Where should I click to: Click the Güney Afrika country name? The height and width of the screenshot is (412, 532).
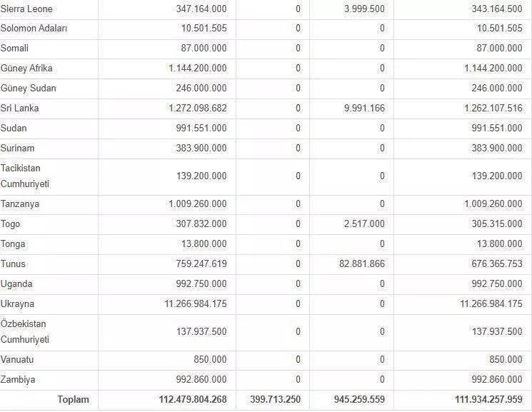click(x=27, y=69)
